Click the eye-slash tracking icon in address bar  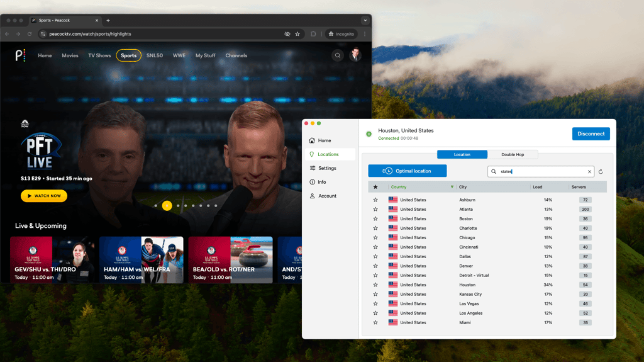coord(287,34)
